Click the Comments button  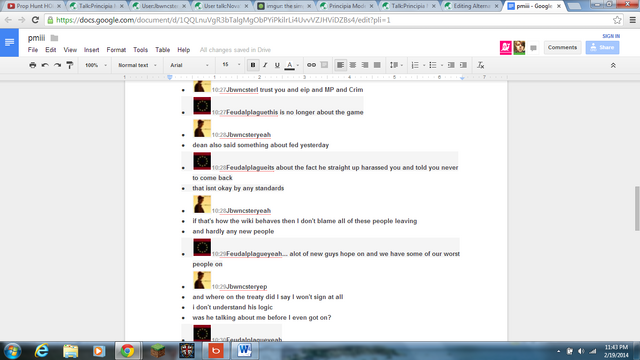[562, 47]
